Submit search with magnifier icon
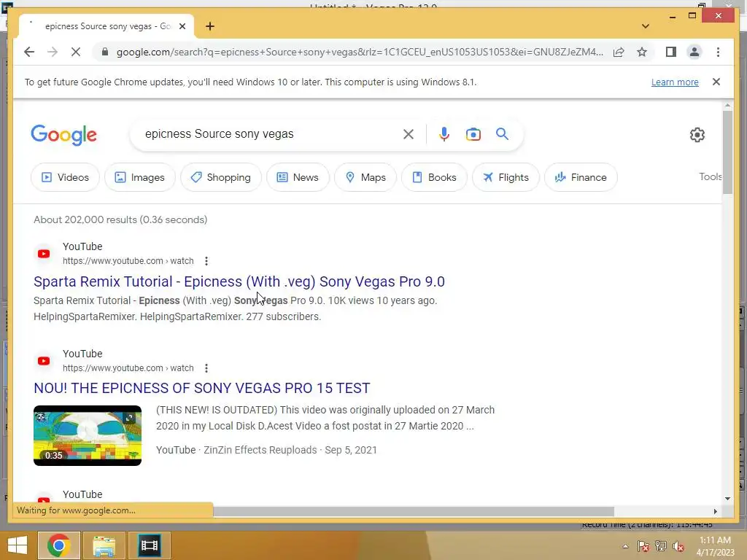747x560 pixels. [x=502, y=134]
